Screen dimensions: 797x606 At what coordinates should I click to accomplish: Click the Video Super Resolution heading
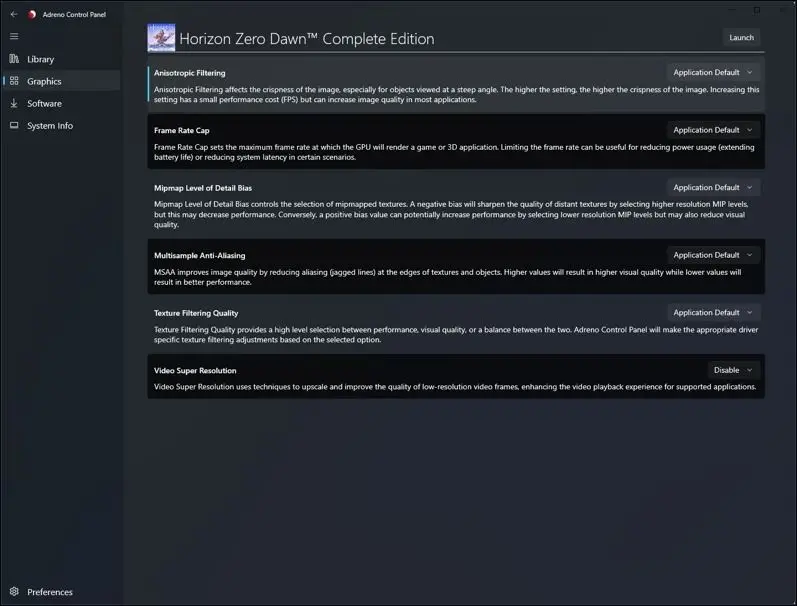coord(195,371)
